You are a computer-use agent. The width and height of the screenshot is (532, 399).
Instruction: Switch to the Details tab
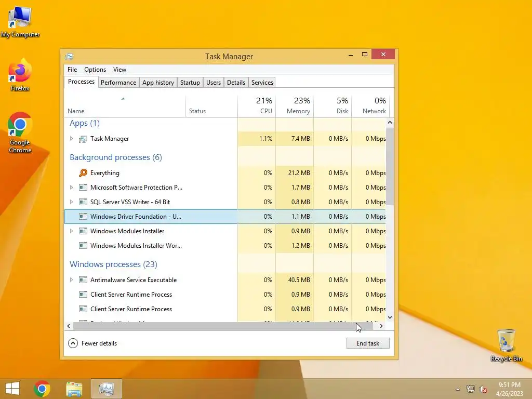click(x=236, y=83)
